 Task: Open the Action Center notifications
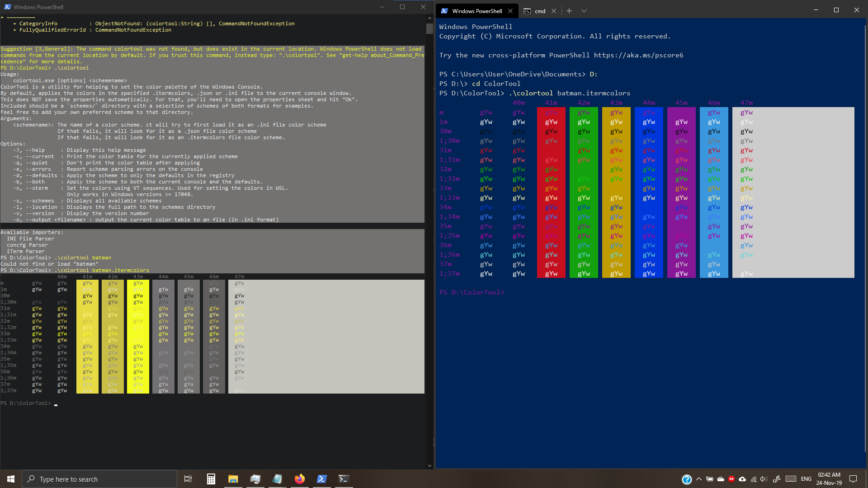(x=853, y=479)
